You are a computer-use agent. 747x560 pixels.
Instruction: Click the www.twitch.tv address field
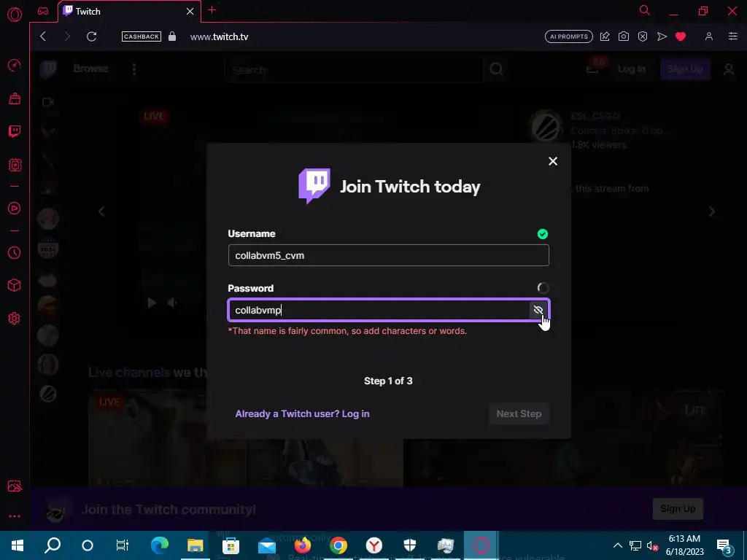tap(219, 36)
